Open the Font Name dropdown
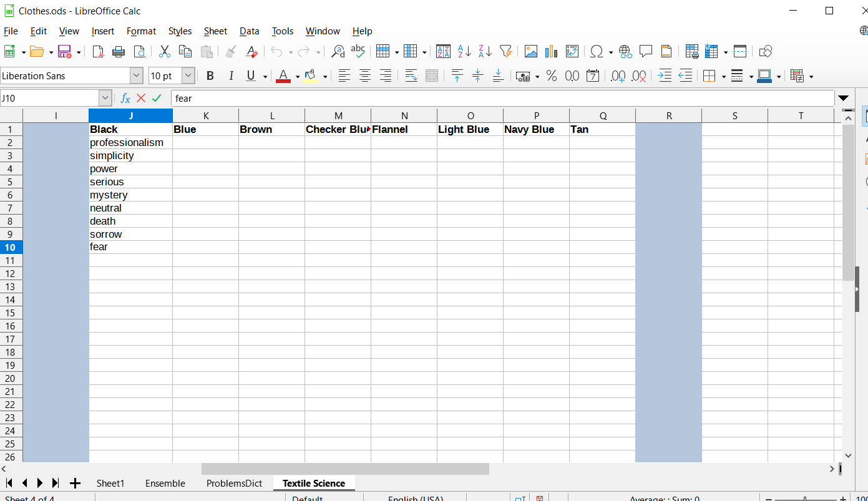Image resolution: width=868 pixels, height=501 pixels. (x=137, y=76)
